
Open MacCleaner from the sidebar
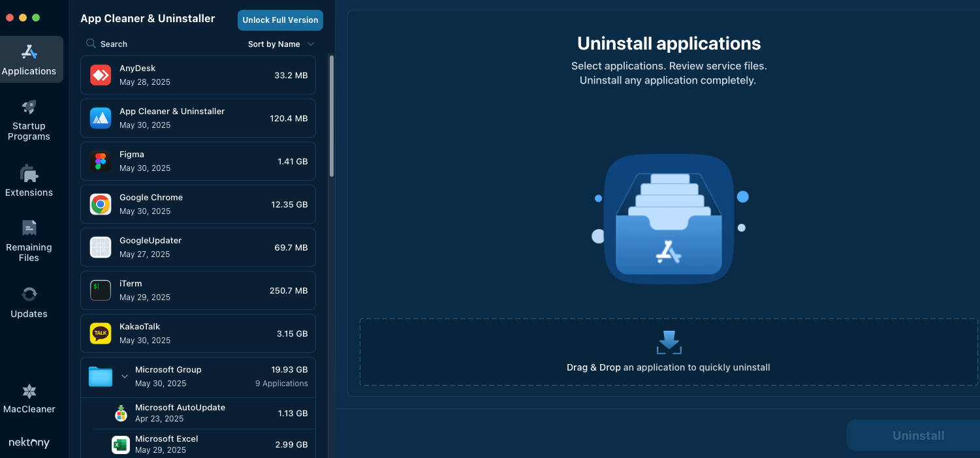(x=29, y=399)
